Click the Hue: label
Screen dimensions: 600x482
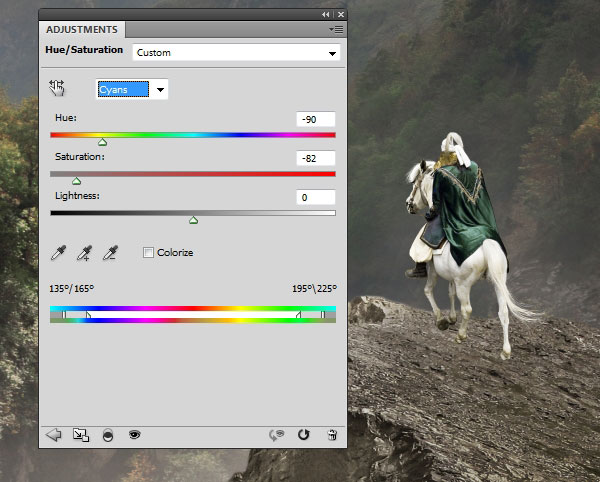66,118
